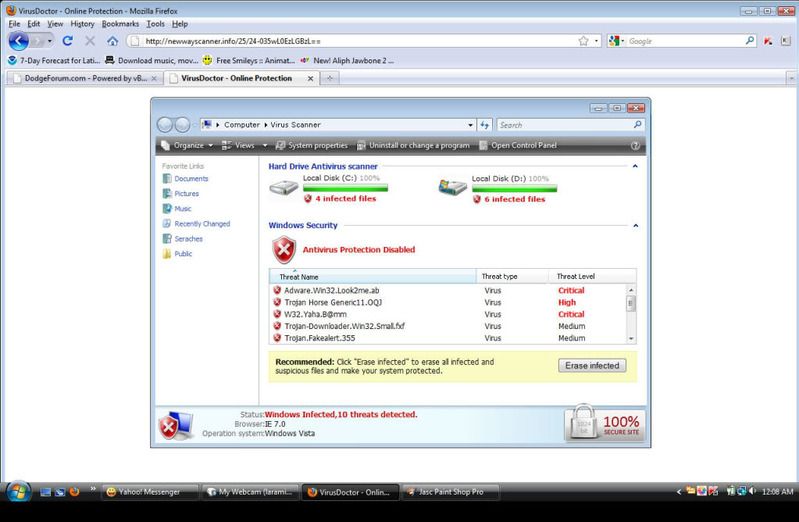
Task: Click the Erase infected button
Action: tap(592, 366)
